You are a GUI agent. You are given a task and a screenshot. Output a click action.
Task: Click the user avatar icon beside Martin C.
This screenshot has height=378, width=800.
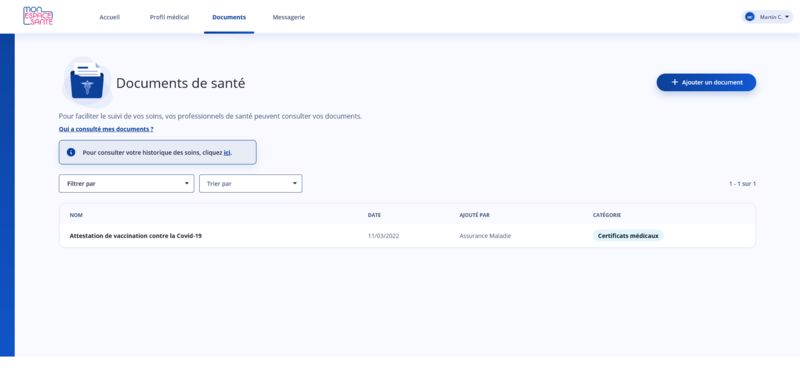point(749,17)
